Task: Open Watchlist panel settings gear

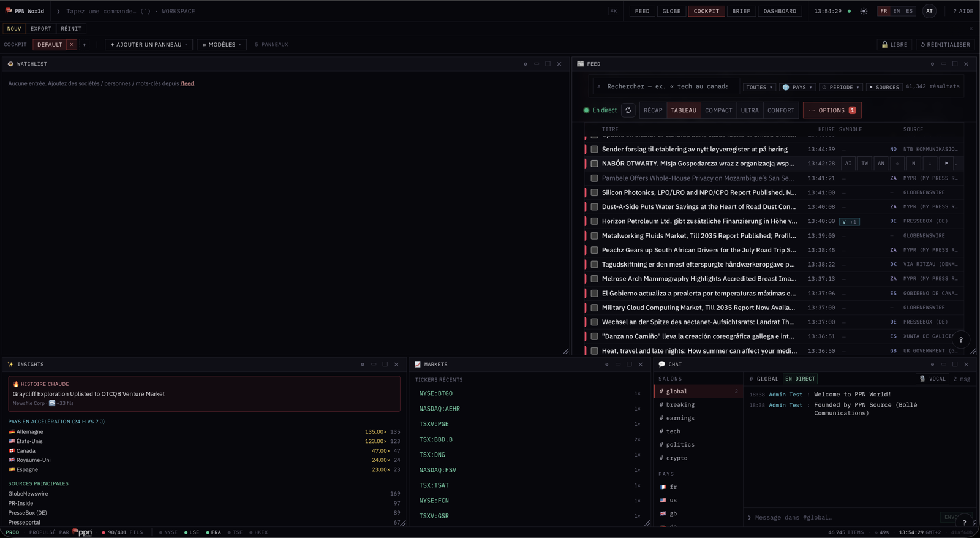Action: point(525,64)
